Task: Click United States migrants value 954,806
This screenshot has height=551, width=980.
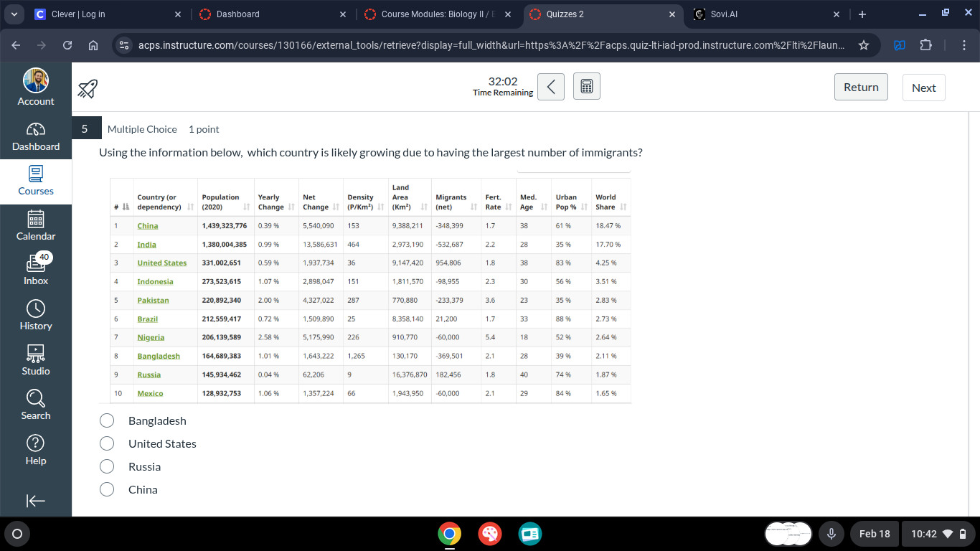Action: click(448, 263)
